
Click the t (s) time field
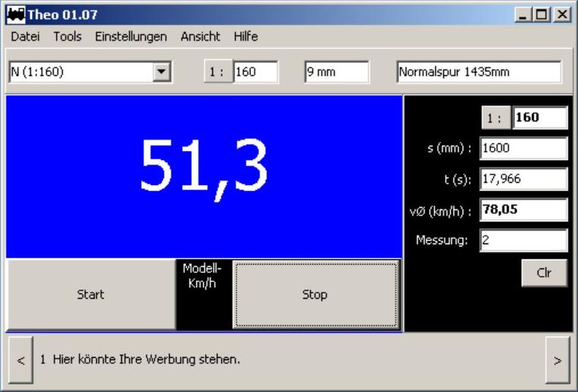click(523, 179)
